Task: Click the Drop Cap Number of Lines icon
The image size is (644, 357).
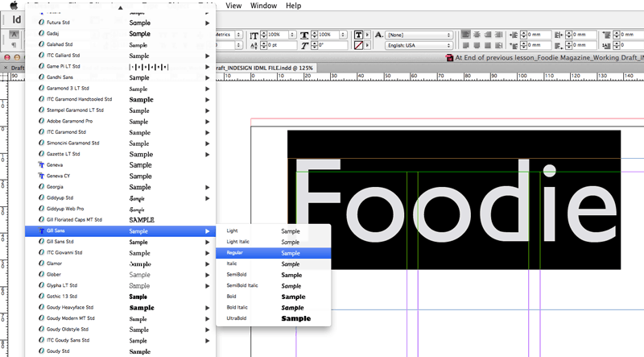Action: coord(607,45)
